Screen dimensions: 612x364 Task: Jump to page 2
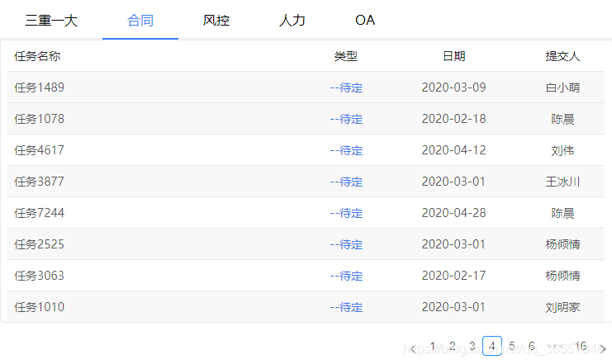coord(453,346)
